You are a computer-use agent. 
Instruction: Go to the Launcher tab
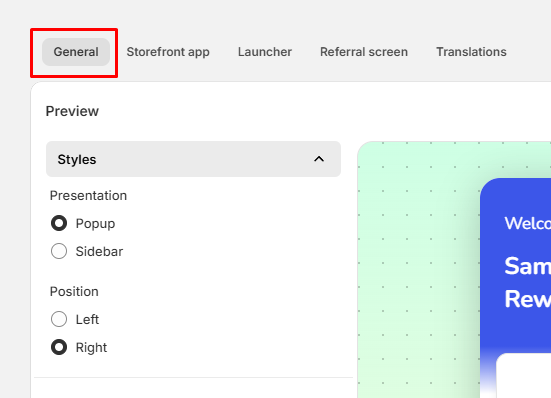[x=265, y=52]
